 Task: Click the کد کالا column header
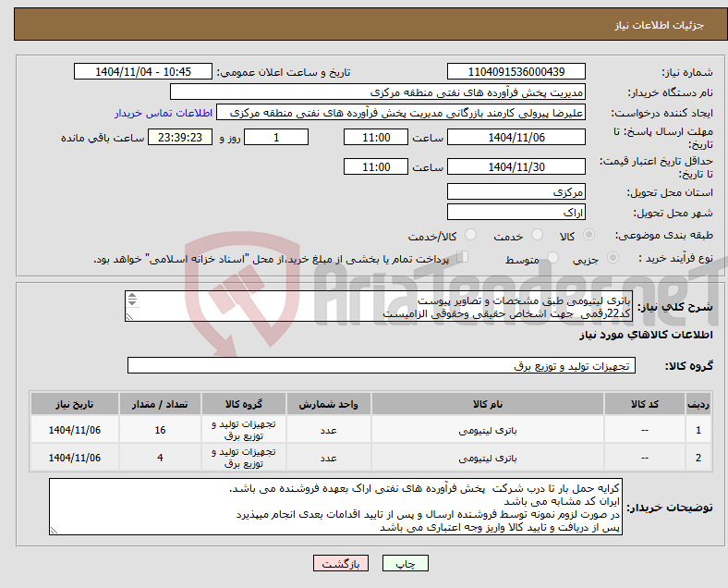click(x=645, y=404)
